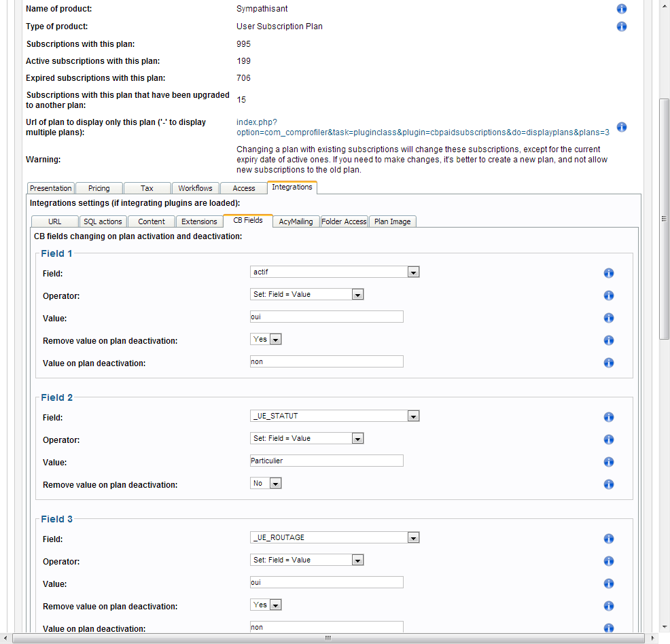This screenshot has height=644, width=670.
Task: Show help for Field 3 Operator
Action: pyautogui.click(x=608, y=561)
